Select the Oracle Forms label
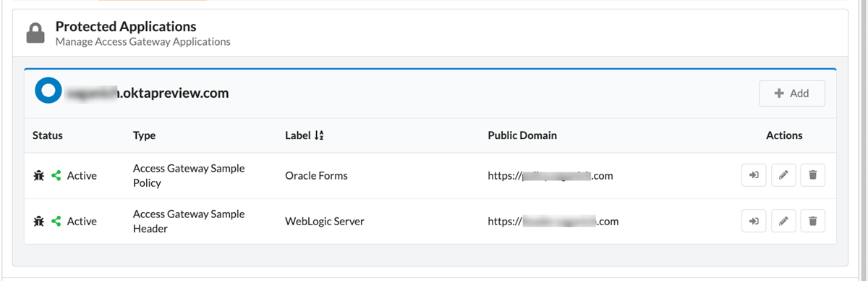This screenshot has height=281, width=868. (x=317, y=175)
